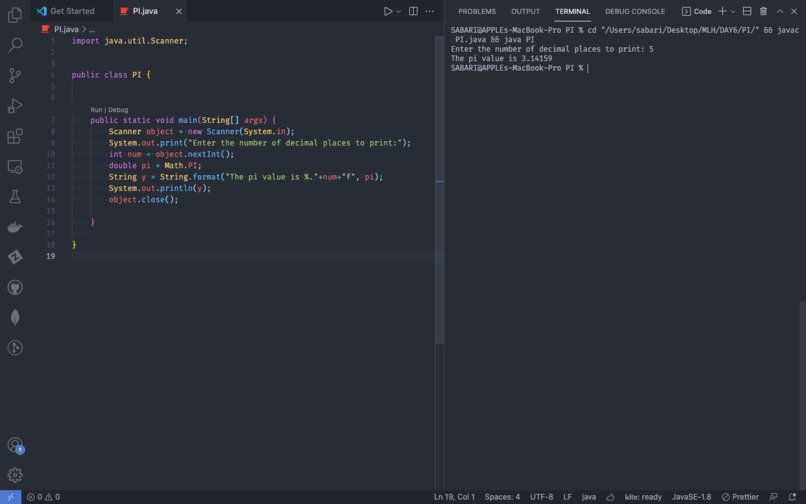Click the Debug code lens above main
The image size is (806, 504).
[x=118, y=110]
